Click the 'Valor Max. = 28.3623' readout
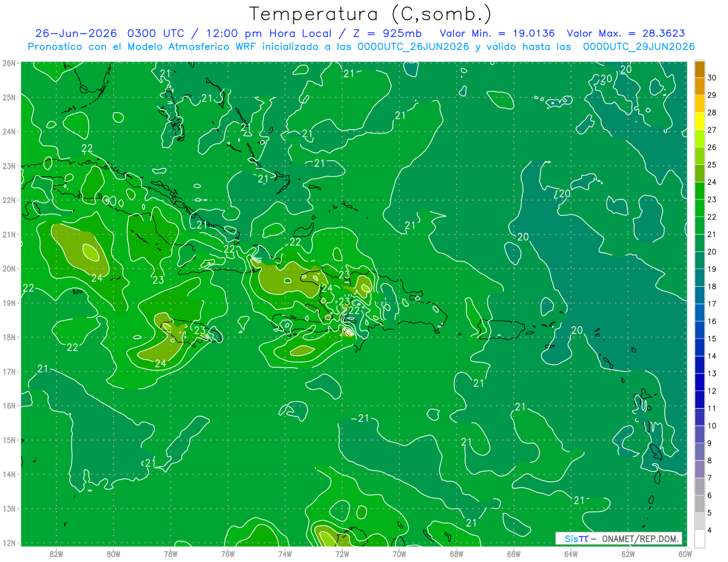This screenshot has width=728, height=562. (x=626, y=33)
